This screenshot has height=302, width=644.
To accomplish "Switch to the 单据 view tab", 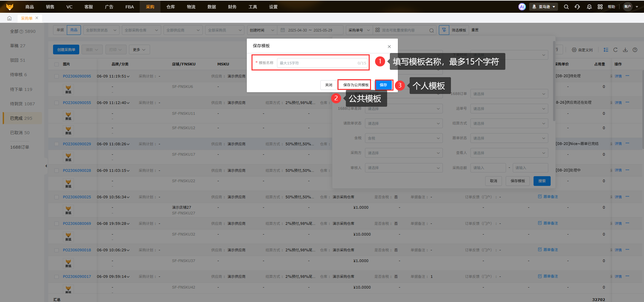I will point(60,30).
